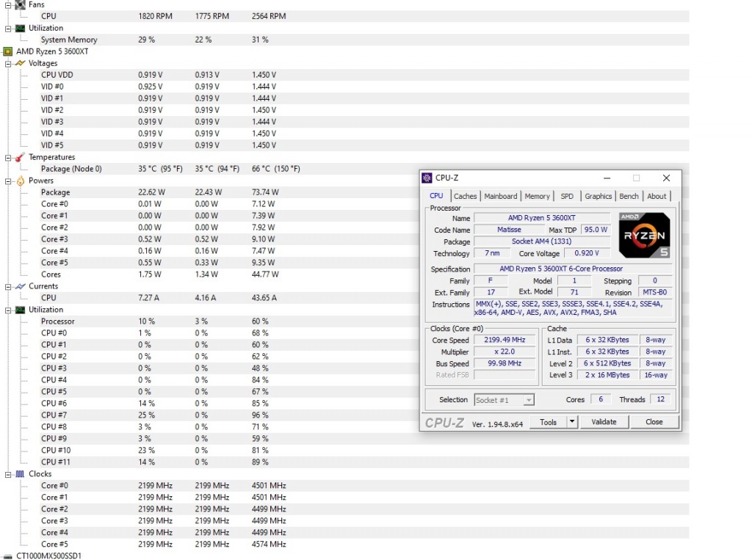Collapse the Clocks tree node
This screenshot has height=560, width=752.
8,475
